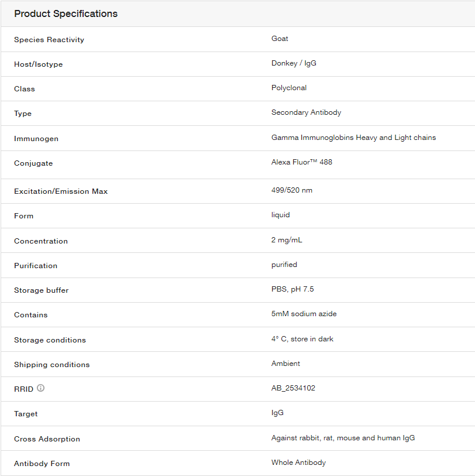Viewport: 475px width, 476px height.
Task: Click the AB_2534102 RRID value
Action: 293,388
